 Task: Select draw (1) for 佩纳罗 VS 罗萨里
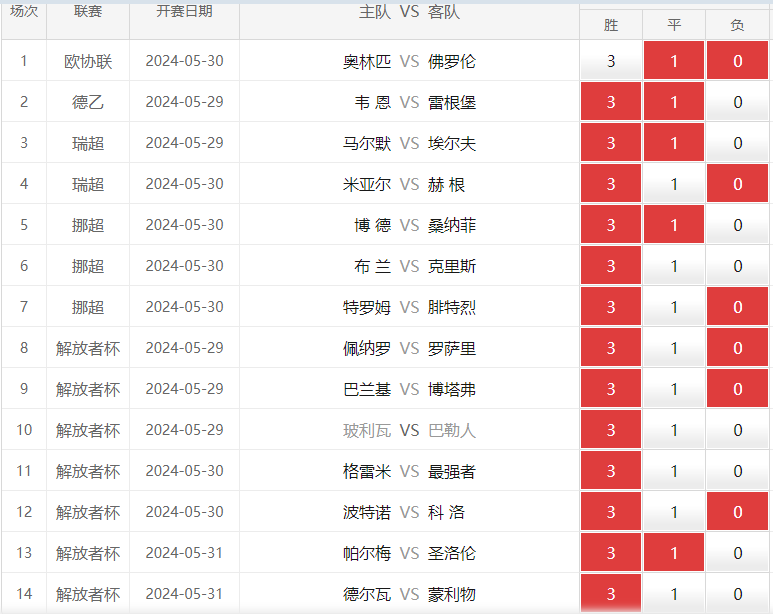pos(674,347)
